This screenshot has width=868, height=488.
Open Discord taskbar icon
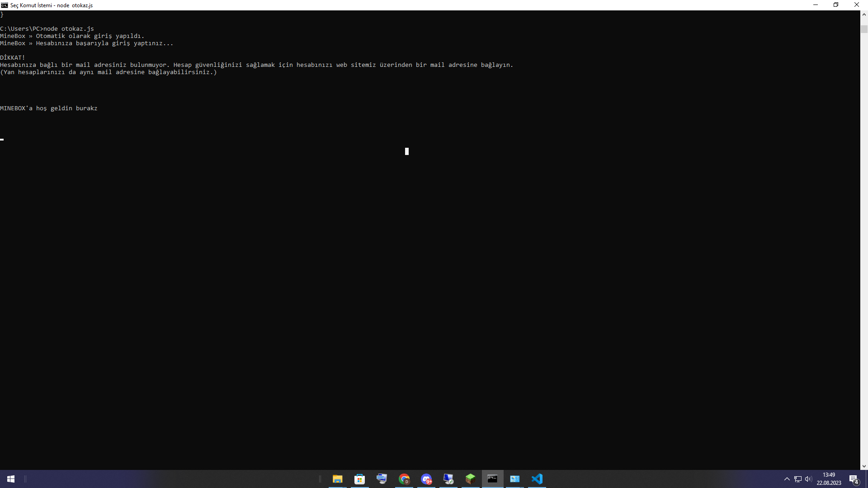[x=426, y=479]
